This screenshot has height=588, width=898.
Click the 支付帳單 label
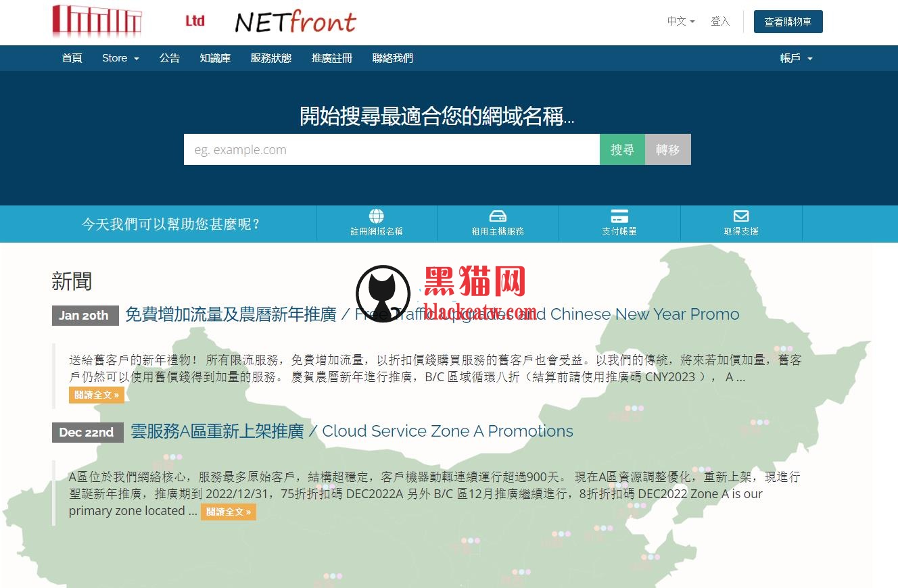click(619, 231)
